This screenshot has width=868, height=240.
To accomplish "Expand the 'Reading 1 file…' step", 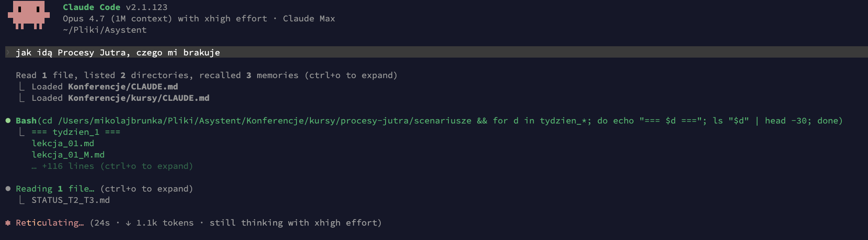I will 104,189.
